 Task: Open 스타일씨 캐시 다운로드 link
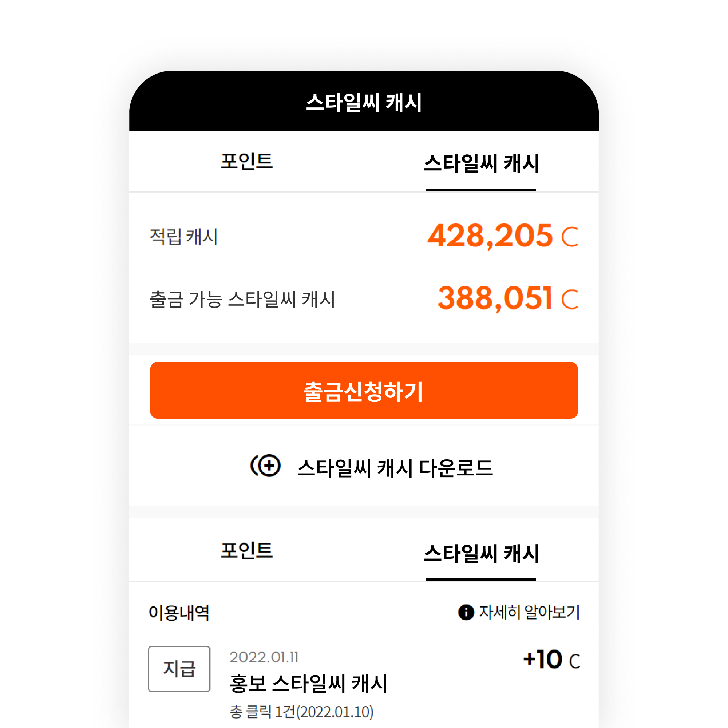click(x=395, y=468)
